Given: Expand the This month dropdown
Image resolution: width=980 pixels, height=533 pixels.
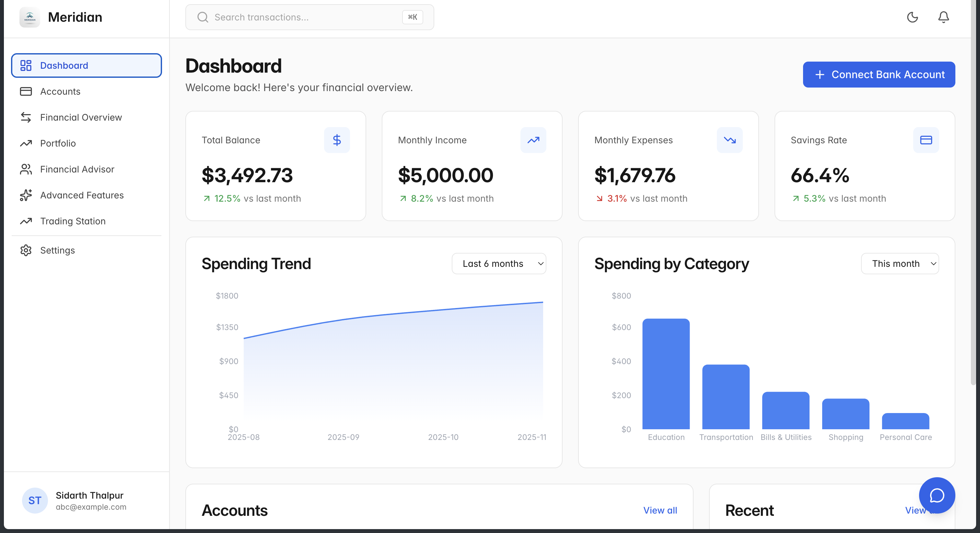Looking at the screenshot, I should 899,264.
